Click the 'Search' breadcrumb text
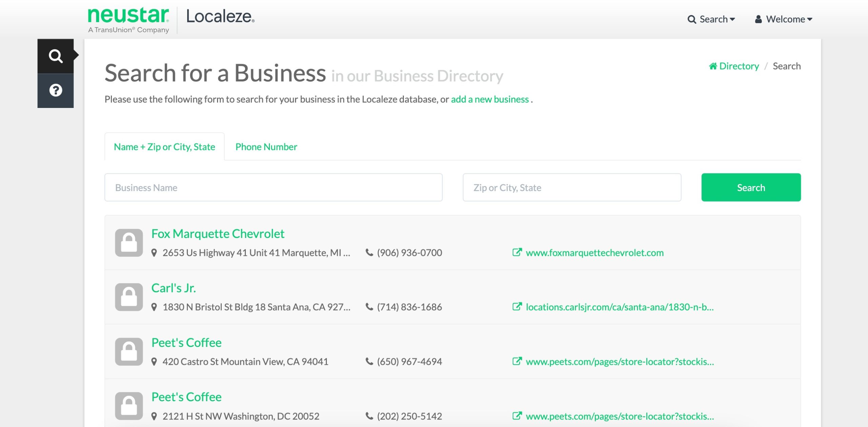Viewport: 868px width, 427px height. (787, 66)
